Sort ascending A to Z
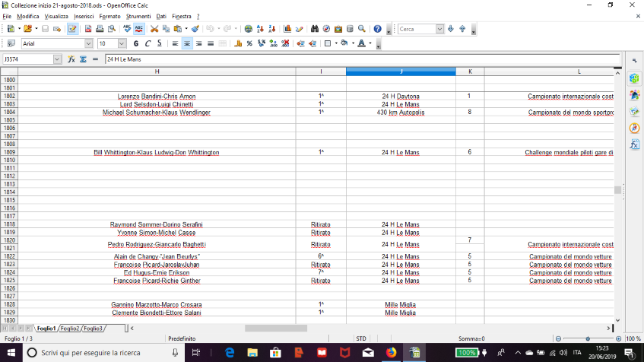This screenshot has height=362, width=644. (x=260, y=29)
